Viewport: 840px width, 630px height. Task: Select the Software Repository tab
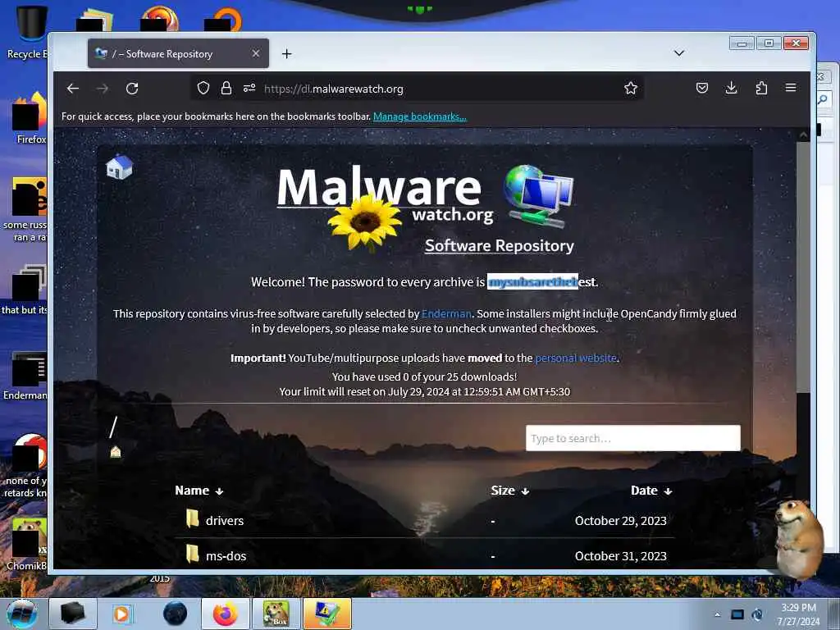click(178, 53)
